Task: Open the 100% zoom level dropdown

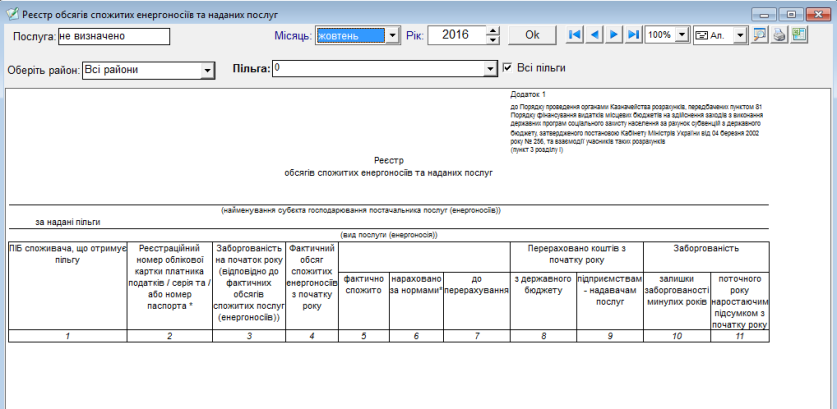Action: coord(681,35)
